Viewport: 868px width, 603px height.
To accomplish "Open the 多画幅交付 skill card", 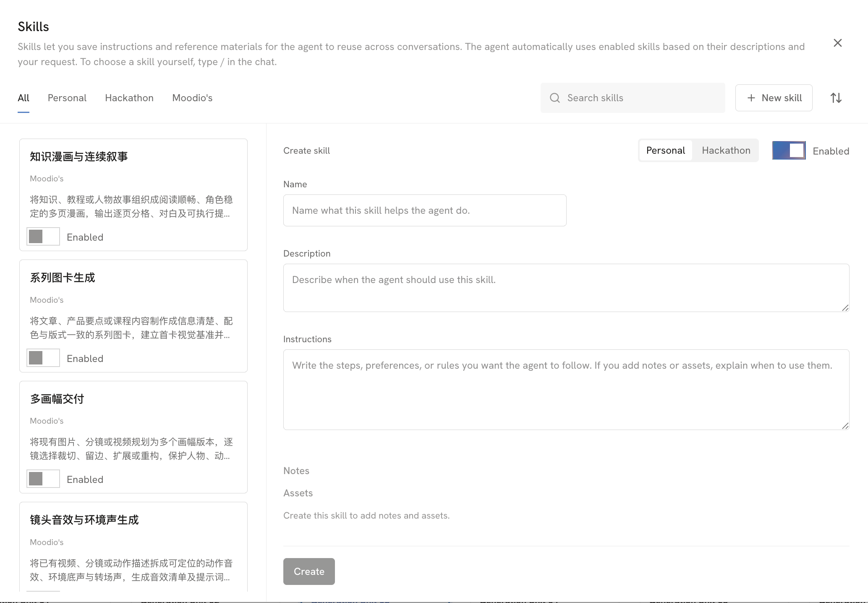I will 133,437.
